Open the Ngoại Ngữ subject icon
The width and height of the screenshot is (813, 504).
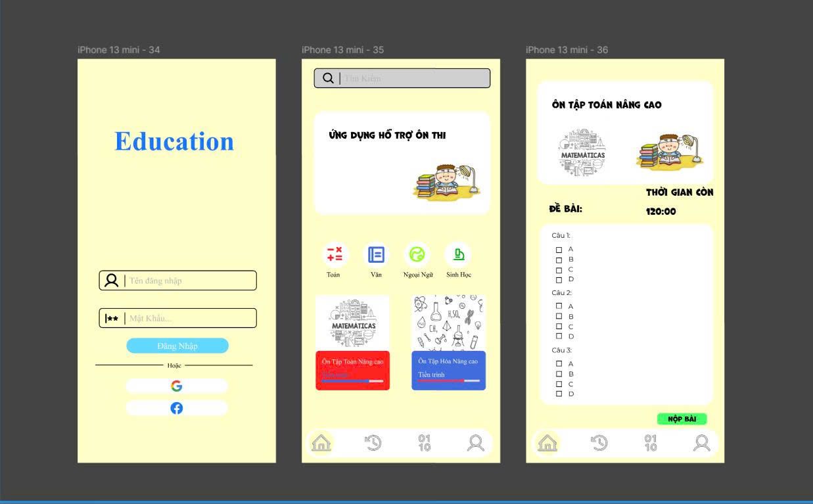click(x=417, y=254)
